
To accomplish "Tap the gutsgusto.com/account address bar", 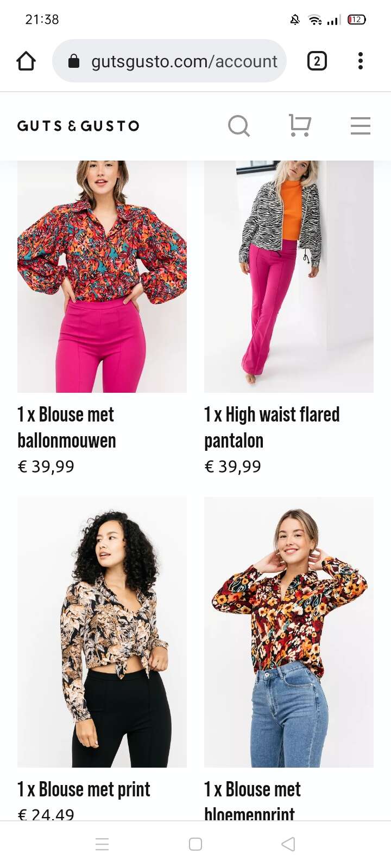I will [169, 61].
